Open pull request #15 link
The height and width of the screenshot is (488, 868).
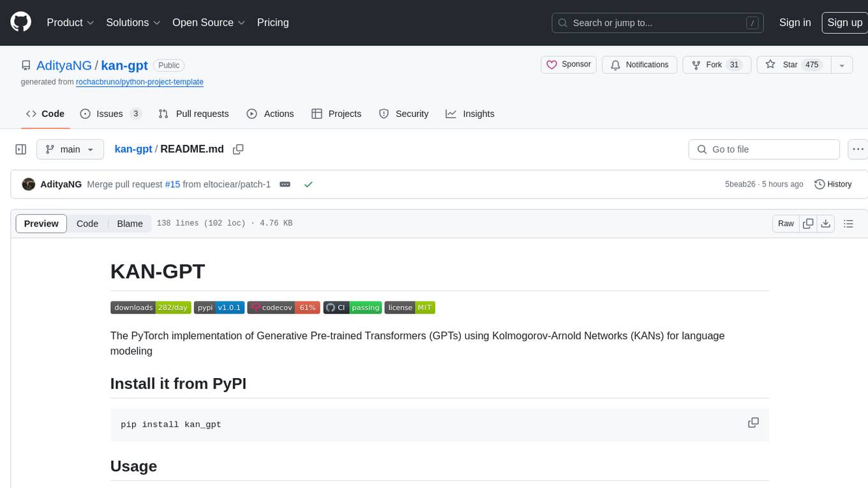172,184
